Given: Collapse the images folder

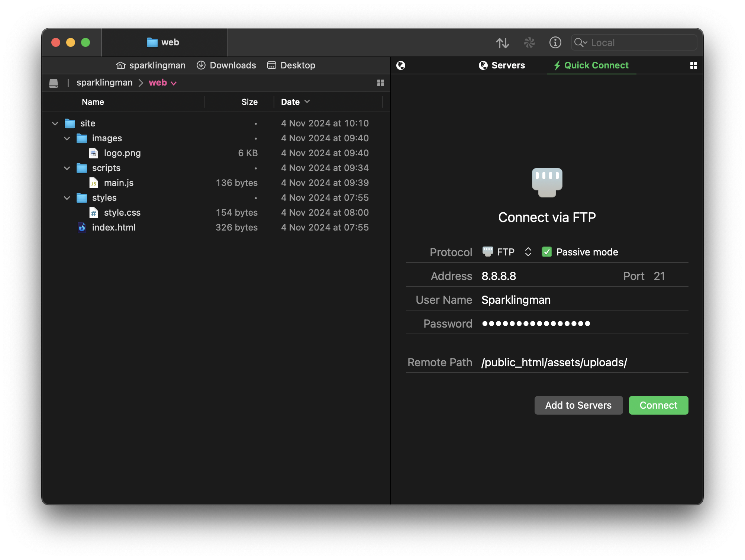Looking at the screenshot, I should pos(67,138).
